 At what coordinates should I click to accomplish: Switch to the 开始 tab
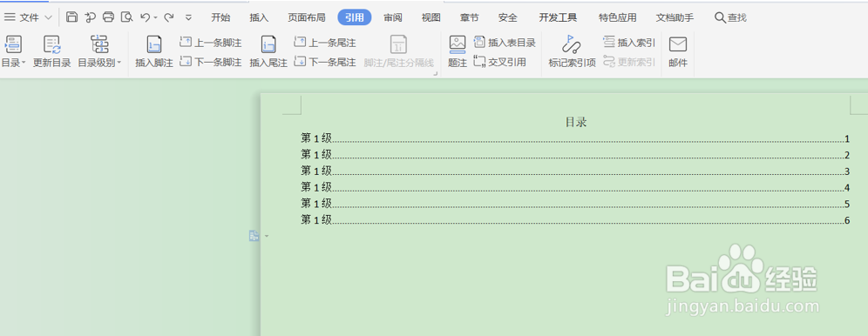pos(220,17)
